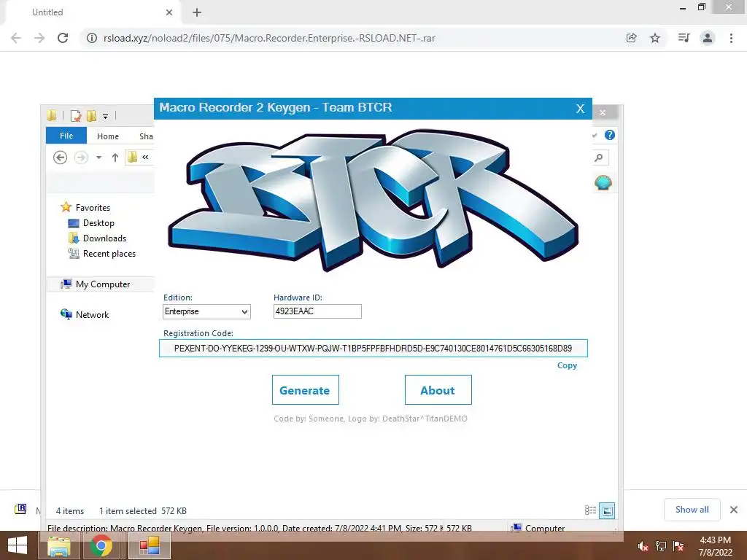747x560 pixels.
Task: Click the Hardware ID input field
Action: coord(317,311)
